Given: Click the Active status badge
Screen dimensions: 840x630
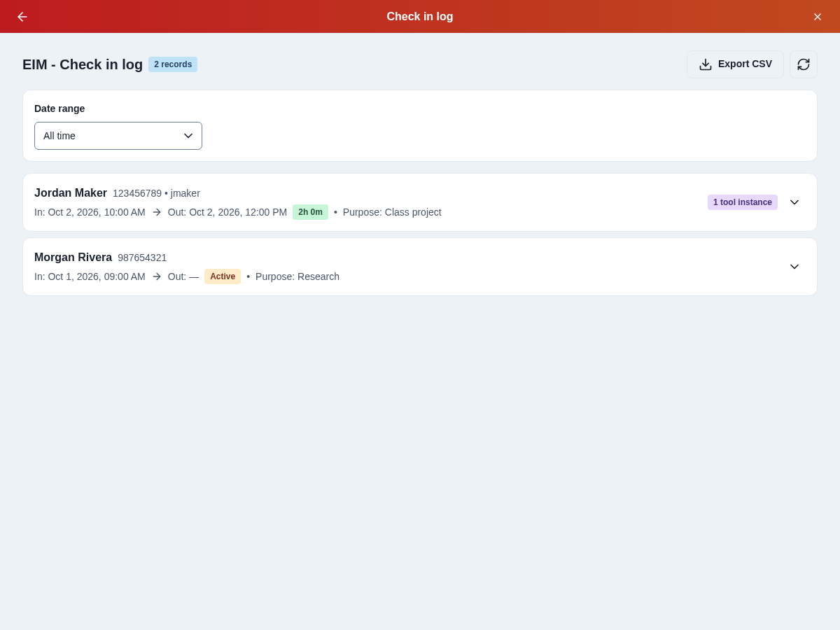Looking at the screenshot, I should click(223, 276).
